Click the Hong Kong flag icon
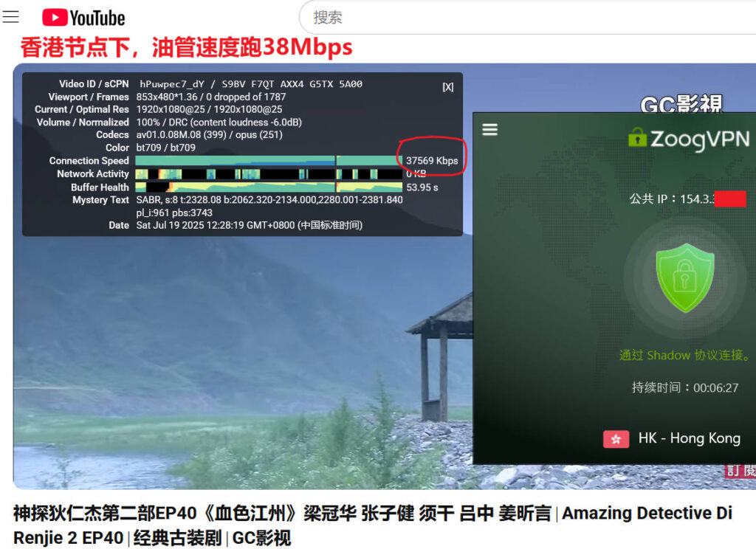 [616, 439]
